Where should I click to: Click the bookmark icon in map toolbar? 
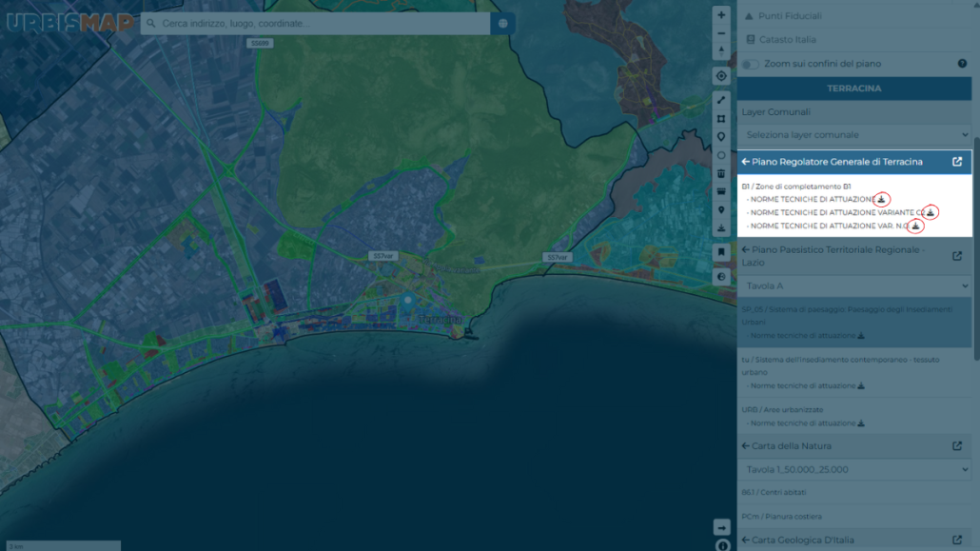(x=721, y=252)
